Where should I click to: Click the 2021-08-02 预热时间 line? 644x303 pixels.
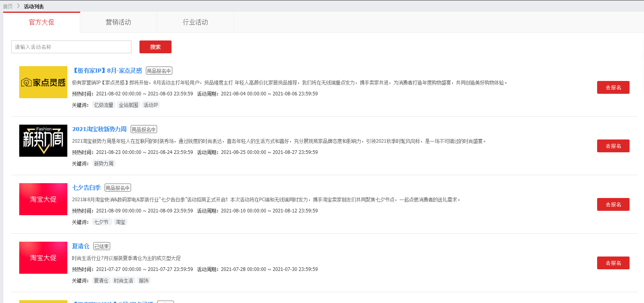(133, 94)
